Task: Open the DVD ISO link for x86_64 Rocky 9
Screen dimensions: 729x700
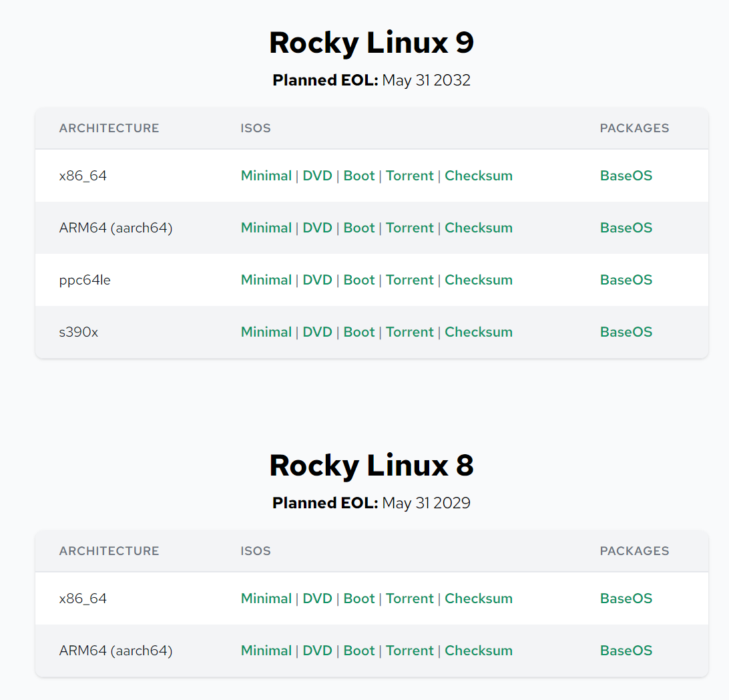Action: click(317, 175)
